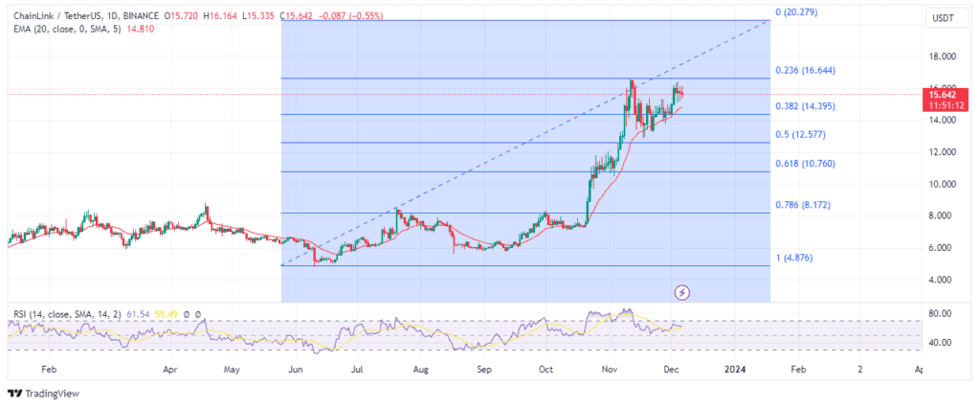
Task: Click the Dec date on time axis
Action: point(672,370)
